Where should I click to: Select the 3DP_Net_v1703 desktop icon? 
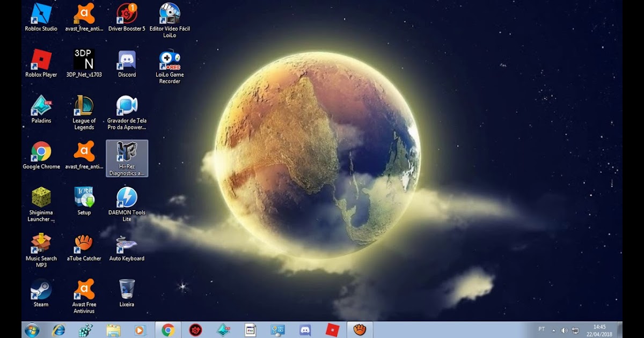coord(84,63)
